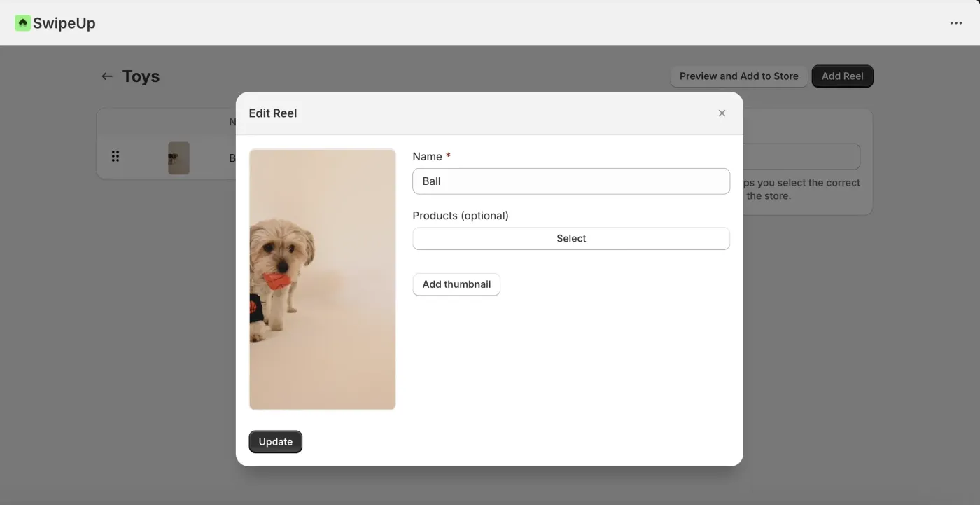Open the three-dot more options menu
This screenshot has width=980, height=505.
tap(955, 23)
